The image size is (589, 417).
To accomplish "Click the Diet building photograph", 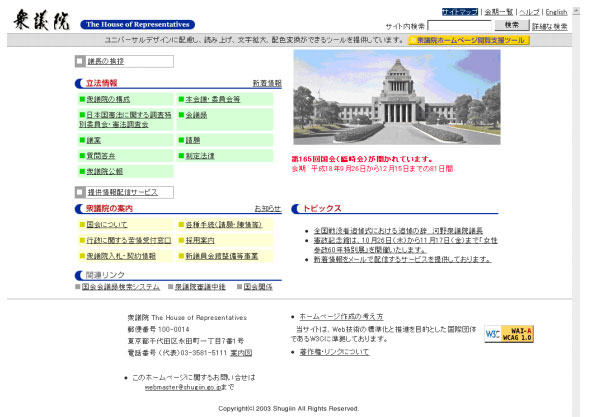I will coord(397,97).
